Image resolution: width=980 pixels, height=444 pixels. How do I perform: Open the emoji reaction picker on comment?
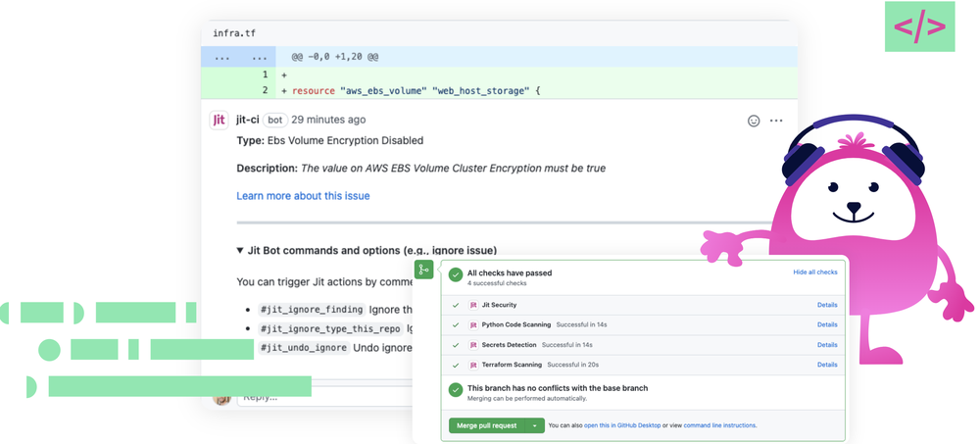[x=754, y=121]
